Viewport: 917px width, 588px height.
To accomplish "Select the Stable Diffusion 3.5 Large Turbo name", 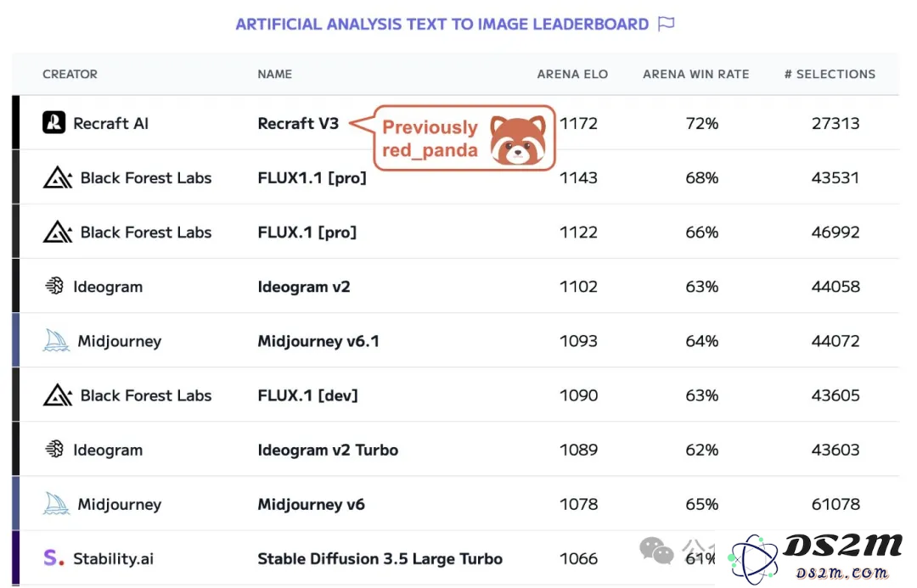I will (x=380, y=559).
